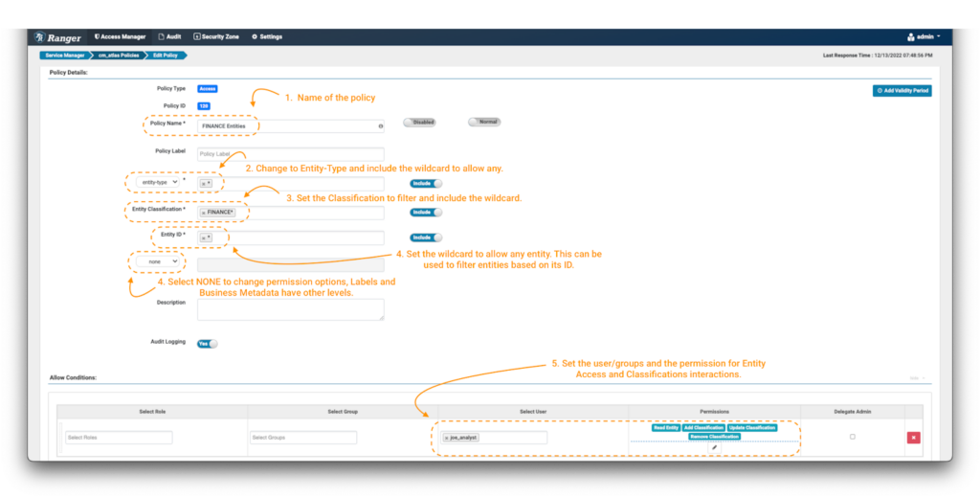Open the none resource-level dropdown

pos(157,261)
